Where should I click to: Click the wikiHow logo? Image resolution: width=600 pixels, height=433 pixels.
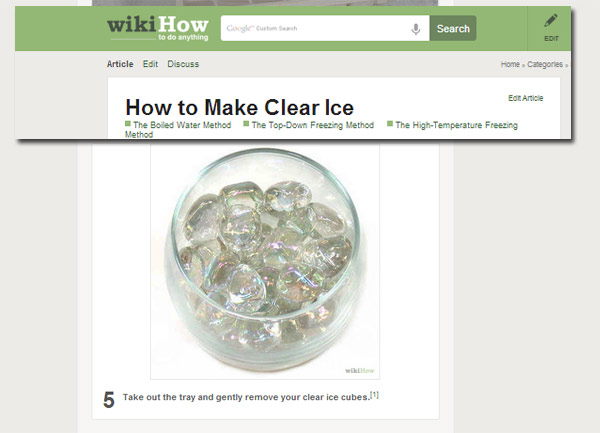[x=158, y=28]
